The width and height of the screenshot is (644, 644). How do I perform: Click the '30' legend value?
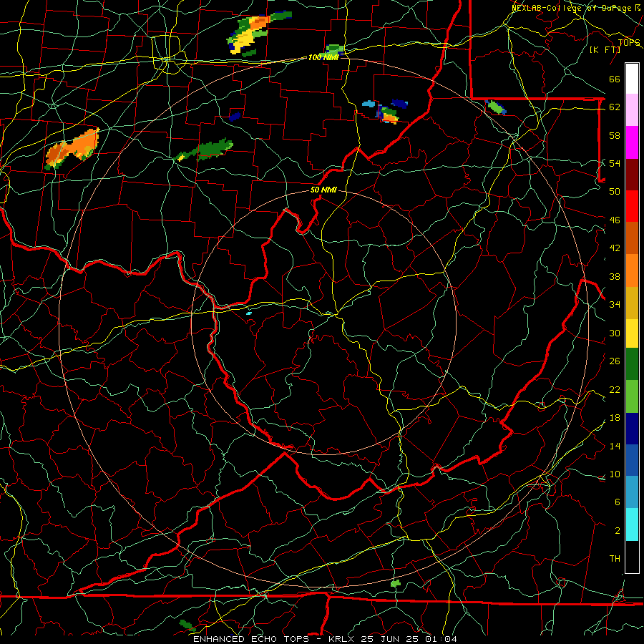pos(615,333)
